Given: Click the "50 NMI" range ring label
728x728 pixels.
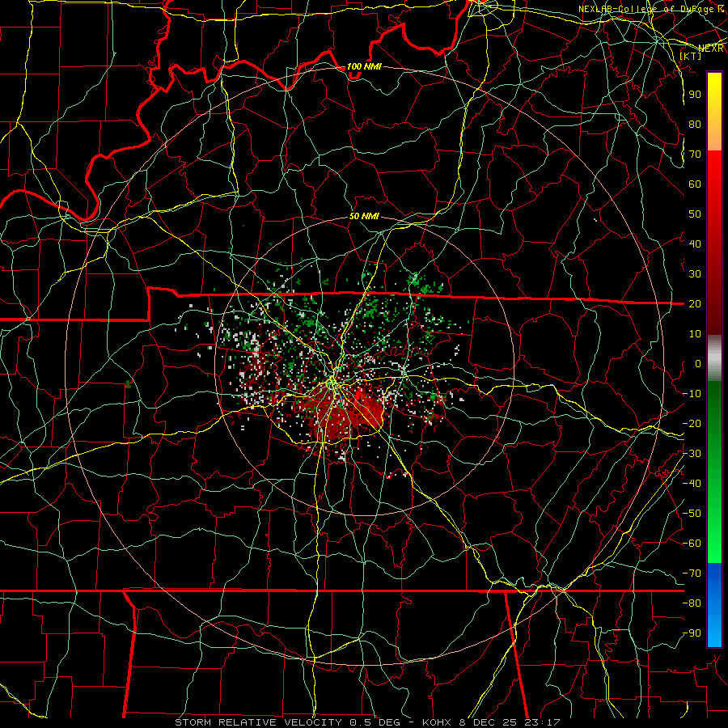Looking at the screenshot, I should pos(364,216).
